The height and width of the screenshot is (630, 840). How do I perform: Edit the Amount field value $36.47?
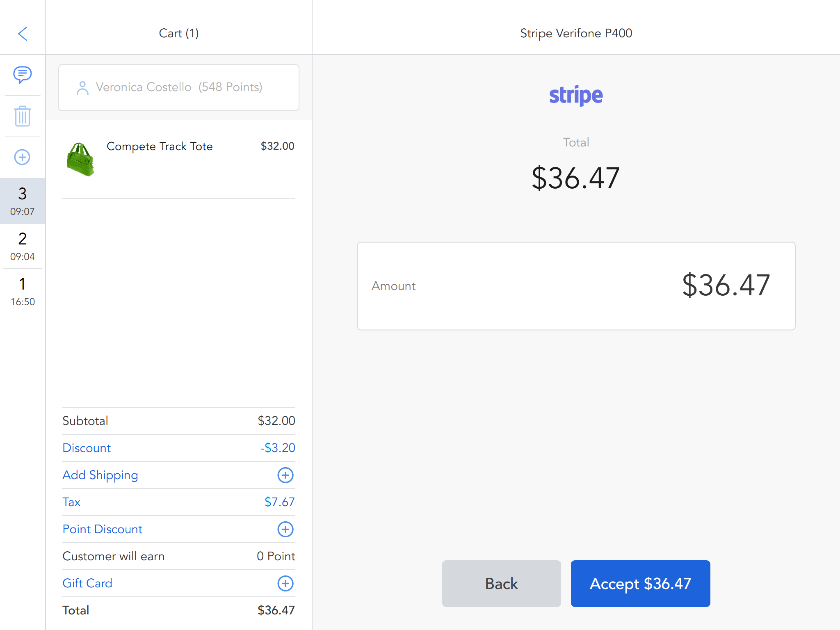[576, 286]
